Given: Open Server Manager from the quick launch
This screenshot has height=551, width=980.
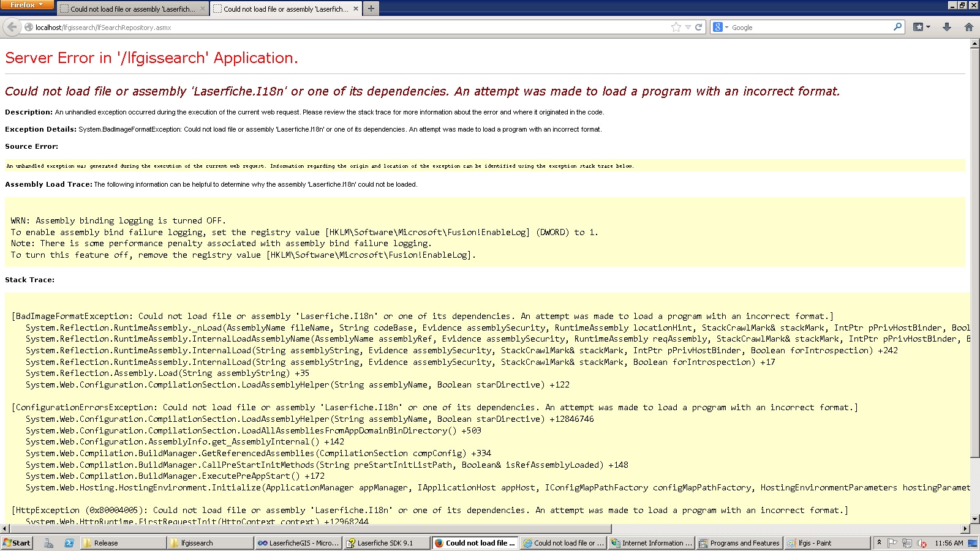Looking at the screenshot, I should click(48, 543).
